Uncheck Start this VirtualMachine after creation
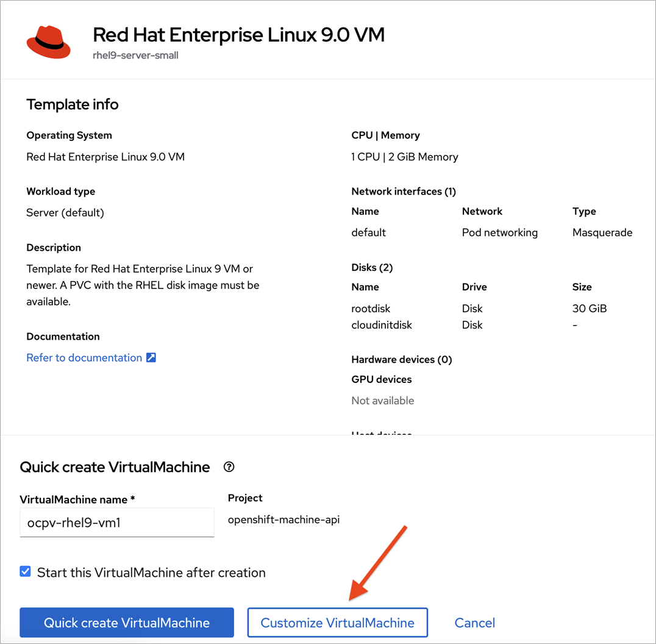This screenshot has width=656, height=644. point(25,571)
